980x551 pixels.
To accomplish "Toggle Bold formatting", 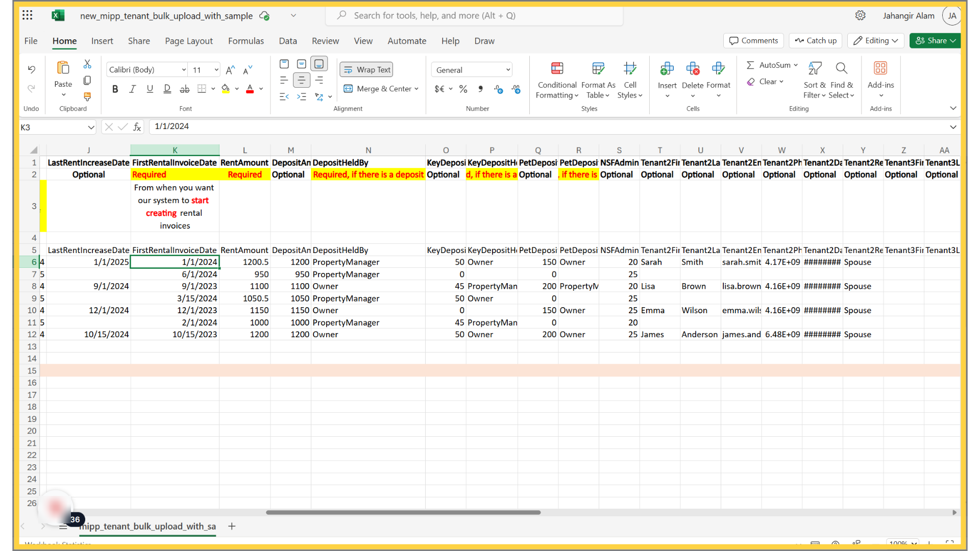I will pos(115,89).
